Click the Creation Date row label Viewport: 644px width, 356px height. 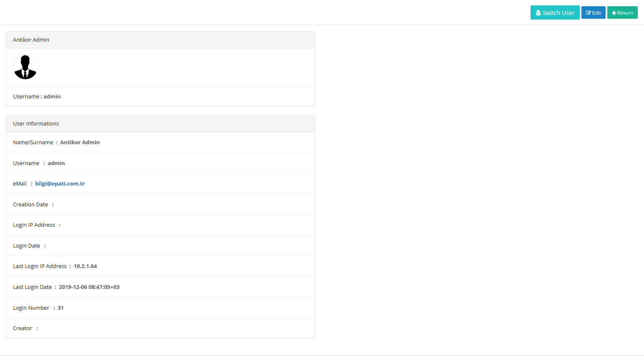pos(30,204)
